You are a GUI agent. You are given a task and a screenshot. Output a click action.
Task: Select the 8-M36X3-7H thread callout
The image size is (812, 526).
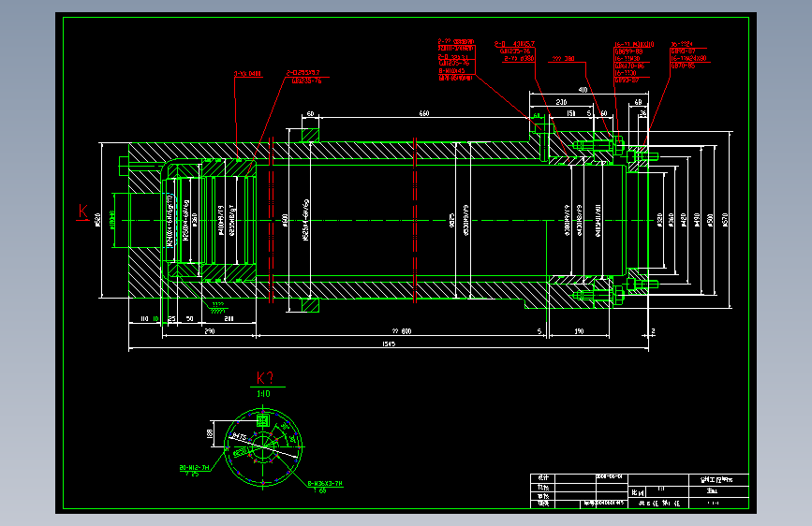click(325, 484)
